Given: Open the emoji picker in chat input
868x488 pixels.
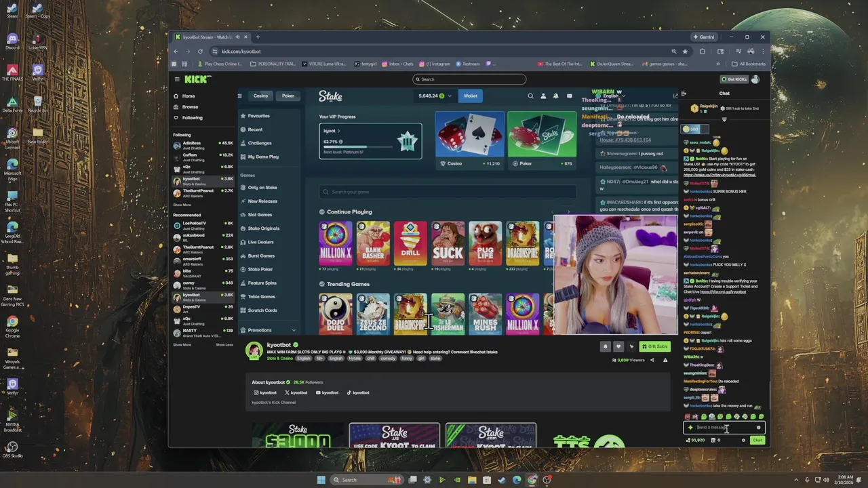Looking at the screenshot, I should (758, 428).
